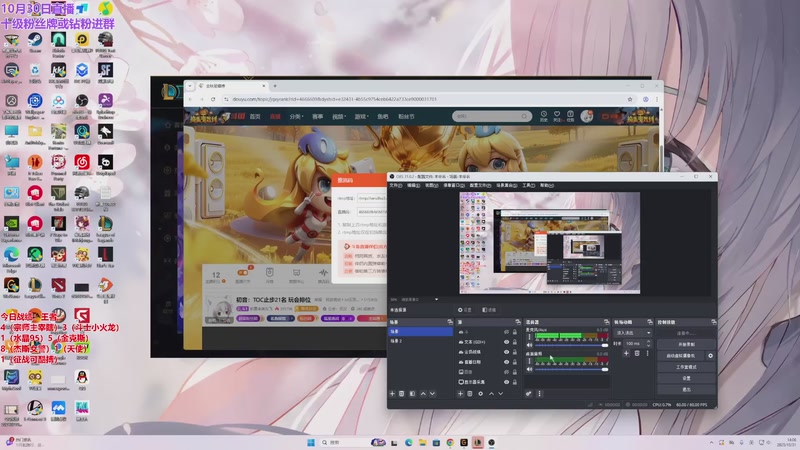Screen dimensions: 800x450
Task: Open scene filters icon in Scenes toolbar
Action: [412, 393]
